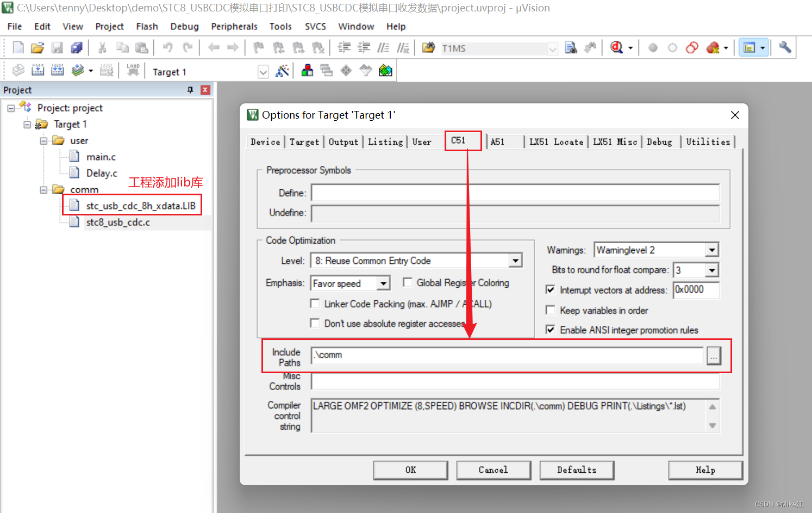Click the disable all breakpoints icon
The width and height of the screenshot is (812, 513).
coord(692,48)
